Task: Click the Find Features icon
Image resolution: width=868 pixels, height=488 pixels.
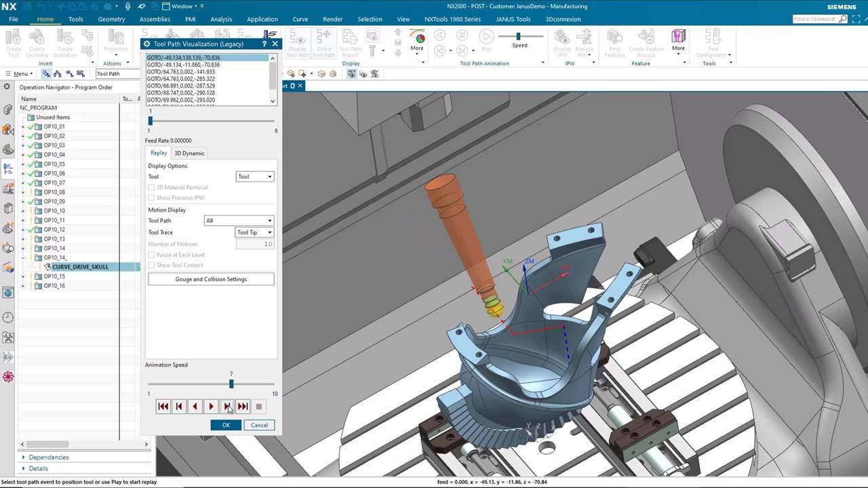Action: coord(614,42)
